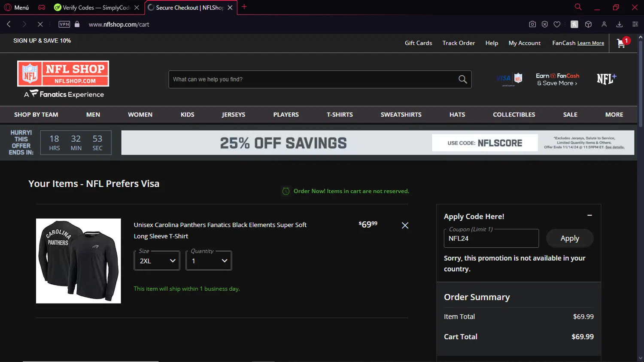Viewport: 644px width, 362px height.
Task: Open the T-SHIRTS menu
Action: 340,115
